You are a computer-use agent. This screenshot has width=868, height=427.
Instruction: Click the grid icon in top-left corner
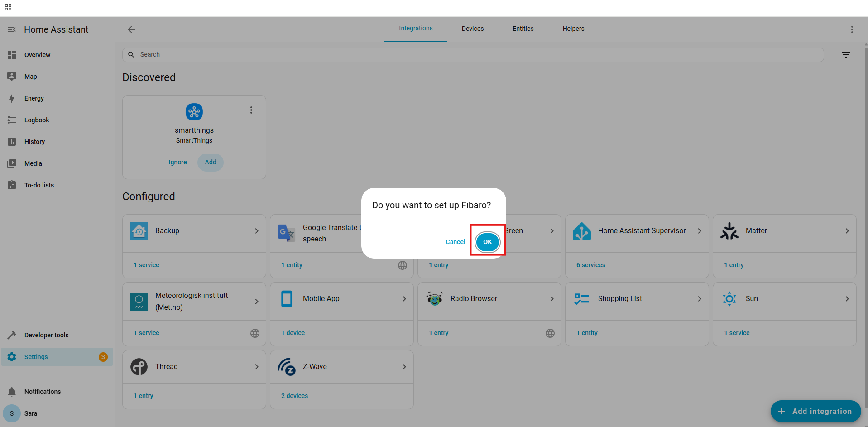(x=8, y=7)
